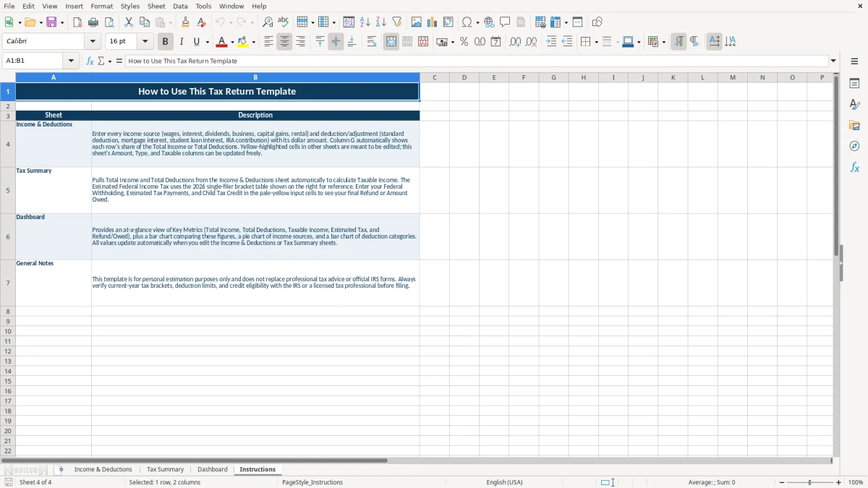Image resolution: width=868 pixels, height=488 pixels.
Task: Format as date with the calendar icon
Action: pos(495,42)
